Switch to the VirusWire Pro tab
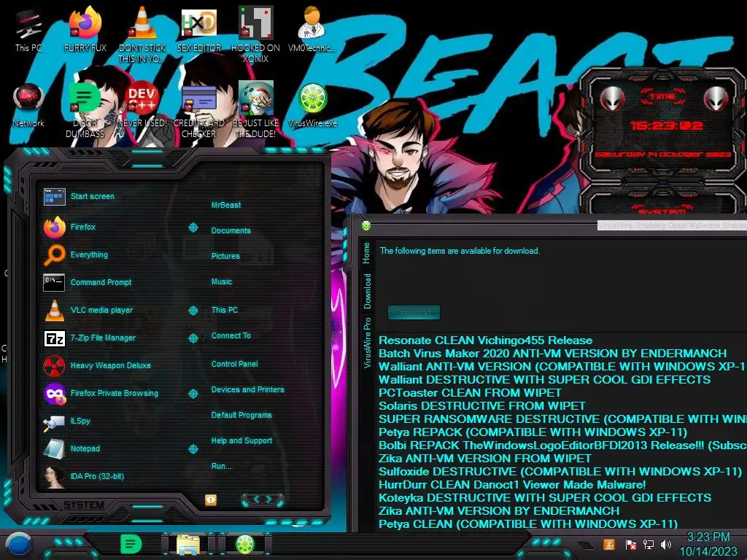Image resolution: width=747 pixels, height=560 pixels. [368, 343]
